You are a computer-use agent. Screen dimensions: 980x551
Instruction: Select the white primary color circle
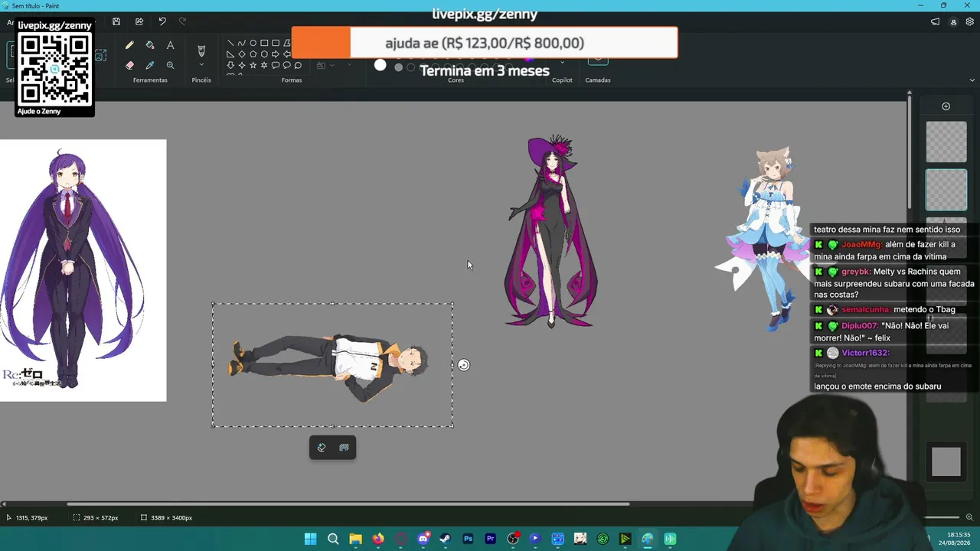(381, 66)
